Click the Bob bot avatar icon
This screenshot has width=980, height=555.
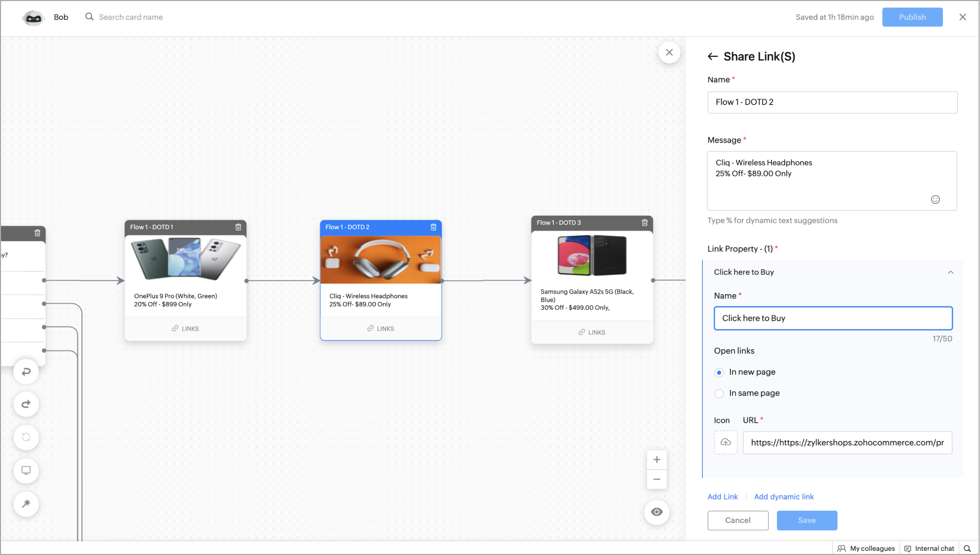coord(33,18)
